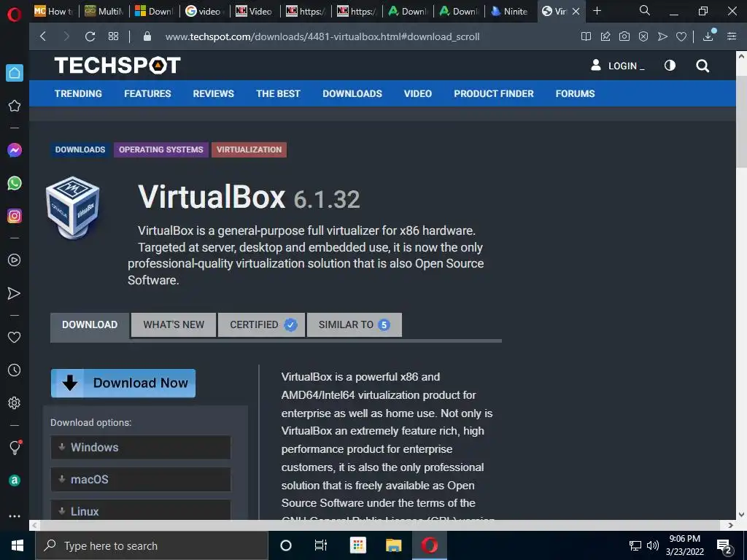
Task: Open THE BEST menu
Action: click(x=278, y=94)
